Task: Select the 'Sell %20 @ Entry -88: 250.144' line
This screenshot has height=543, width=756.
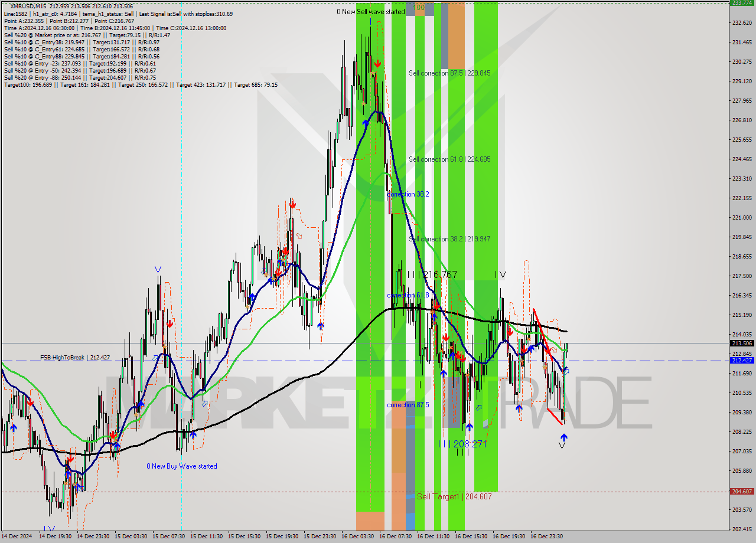Action: coord(80,77)
